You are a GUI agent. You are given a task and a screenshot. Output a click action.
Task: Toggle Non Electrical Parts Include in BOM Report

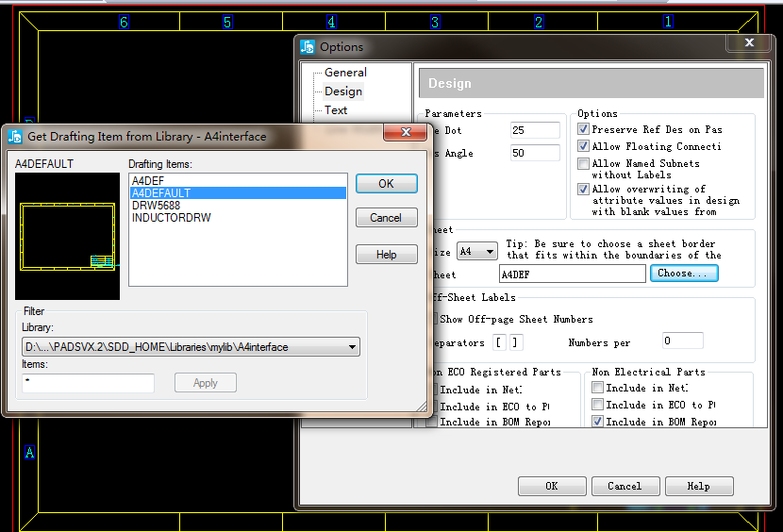597,421
